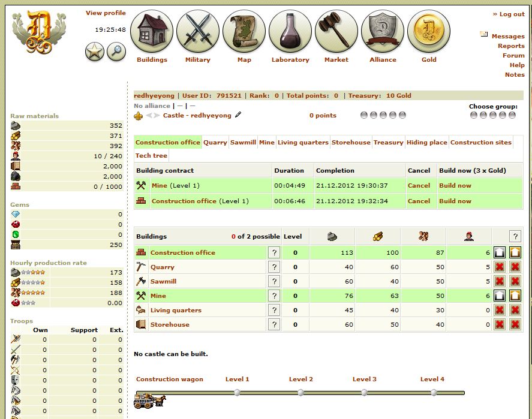Open help for Living quarters row
532x419 pixels.
274,310
